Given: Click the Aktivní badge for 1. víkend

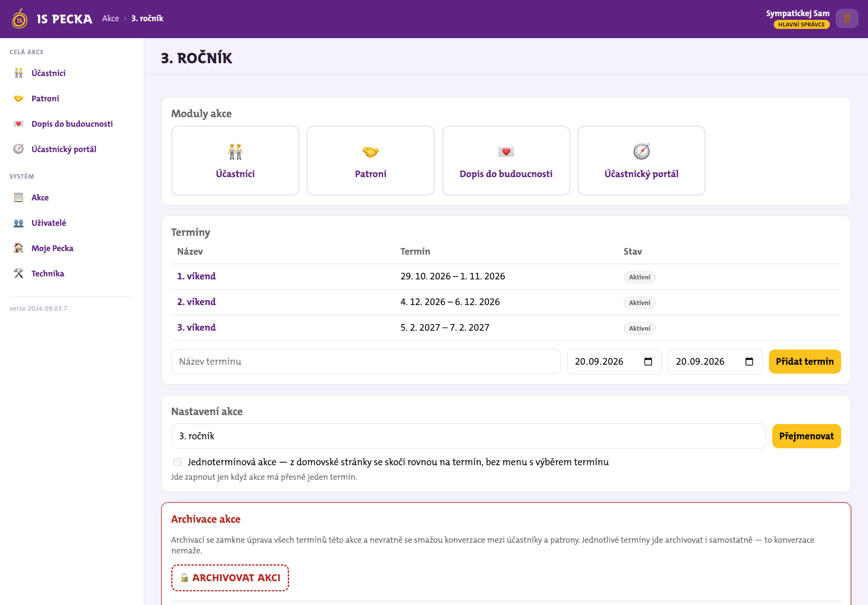Looking at the screenshot, I should pos(640,277).
